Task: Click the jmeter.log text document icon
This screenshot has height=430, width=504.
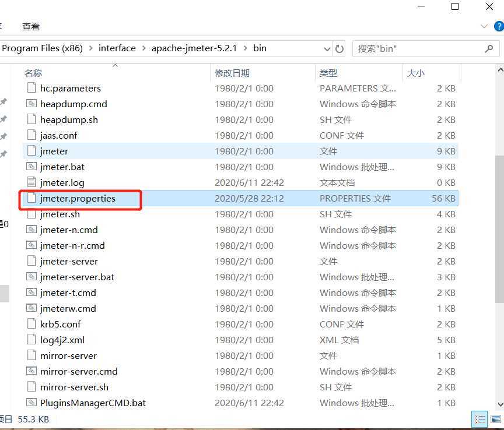Action: click(x=32, y=182)
